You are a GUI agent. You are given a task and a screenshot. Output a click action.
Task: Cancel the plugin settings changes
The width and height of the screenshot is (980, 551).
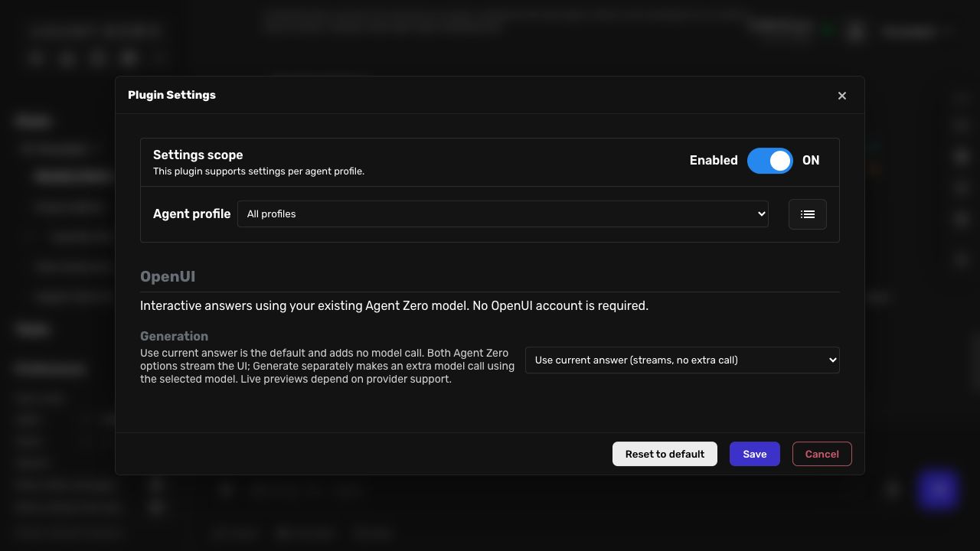[822, 454]
